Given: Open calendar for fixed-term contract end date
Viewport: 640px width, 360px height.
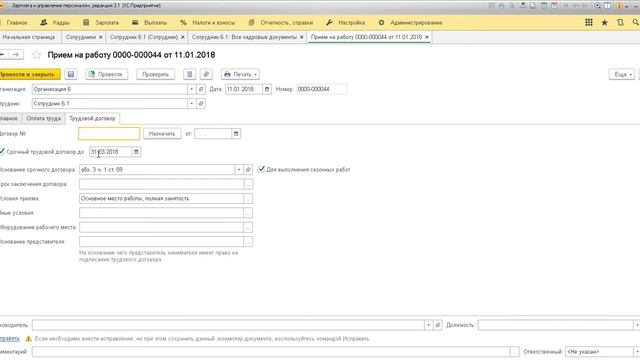Looking at the screenshot, I should [x=136, y=152].
